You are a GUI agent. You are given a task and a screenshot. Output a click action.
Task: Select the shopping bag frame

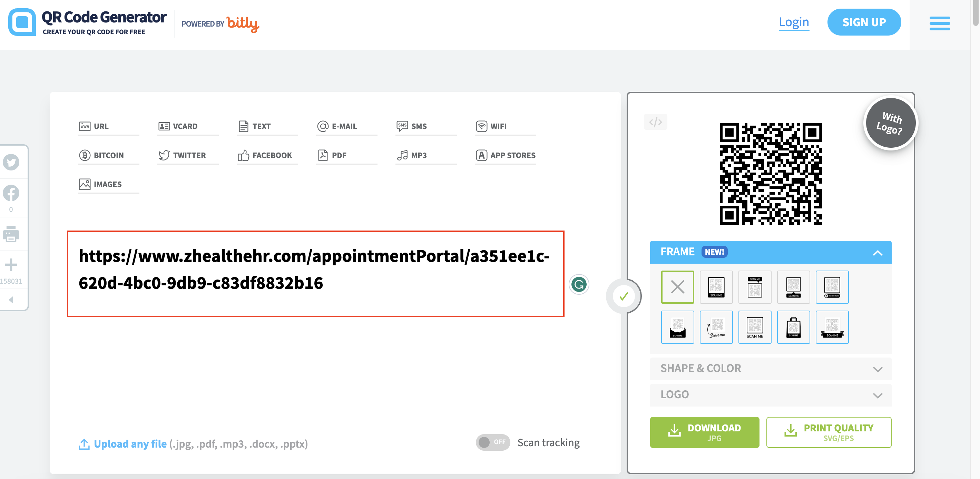[794, 327]
